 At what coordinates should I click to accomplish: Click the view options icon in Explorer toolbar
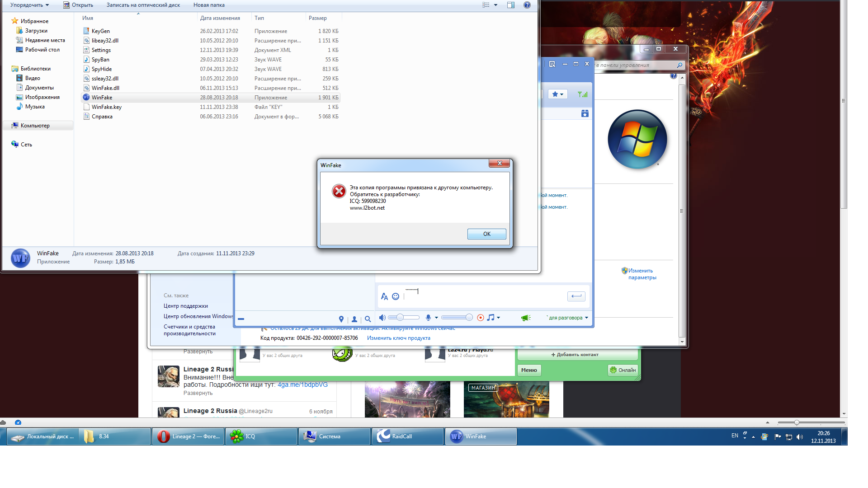[486, 5]
